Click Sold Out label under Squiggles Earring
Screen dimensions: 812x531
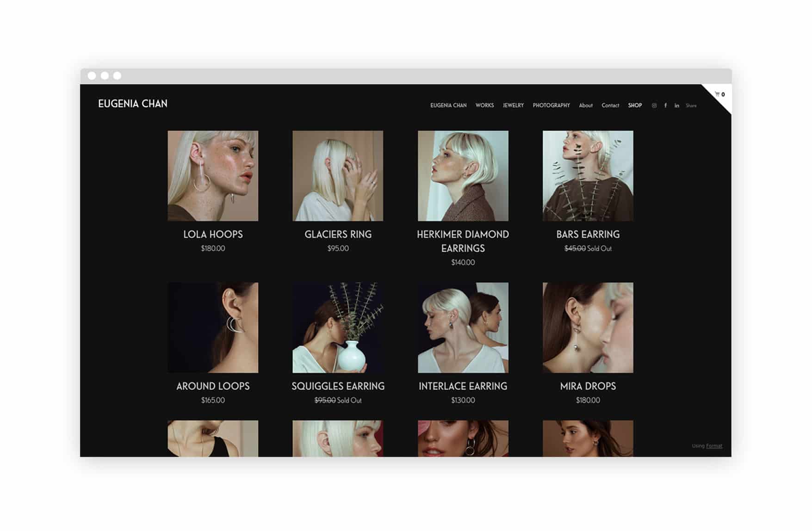(x=349, y=400)
